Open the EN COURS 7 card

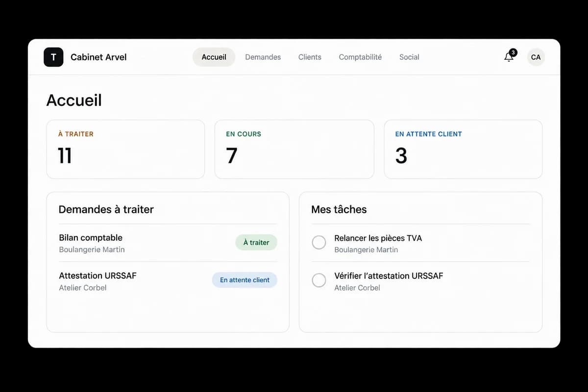click(x=294, y=149)
